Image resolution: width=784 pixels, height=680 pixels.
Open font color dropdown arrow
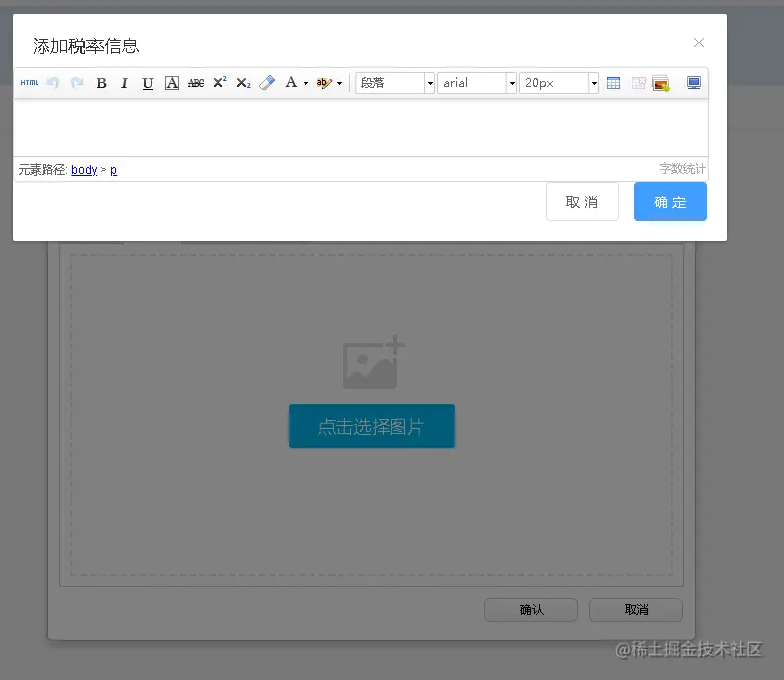[305, 83]
